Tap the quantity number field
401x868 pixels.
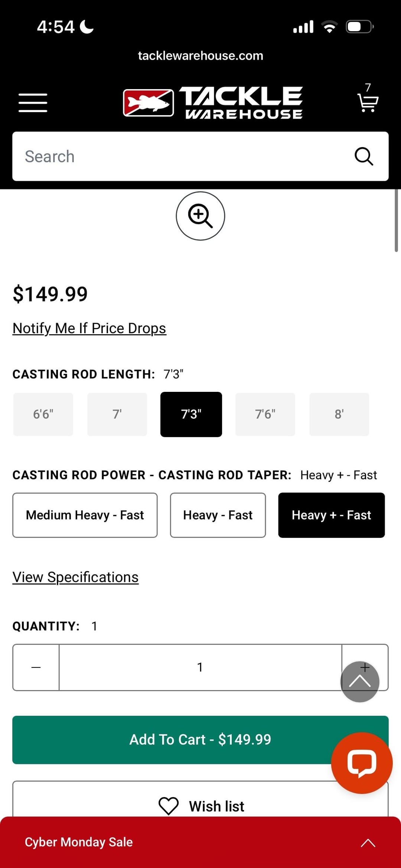(x=200, y=667)
